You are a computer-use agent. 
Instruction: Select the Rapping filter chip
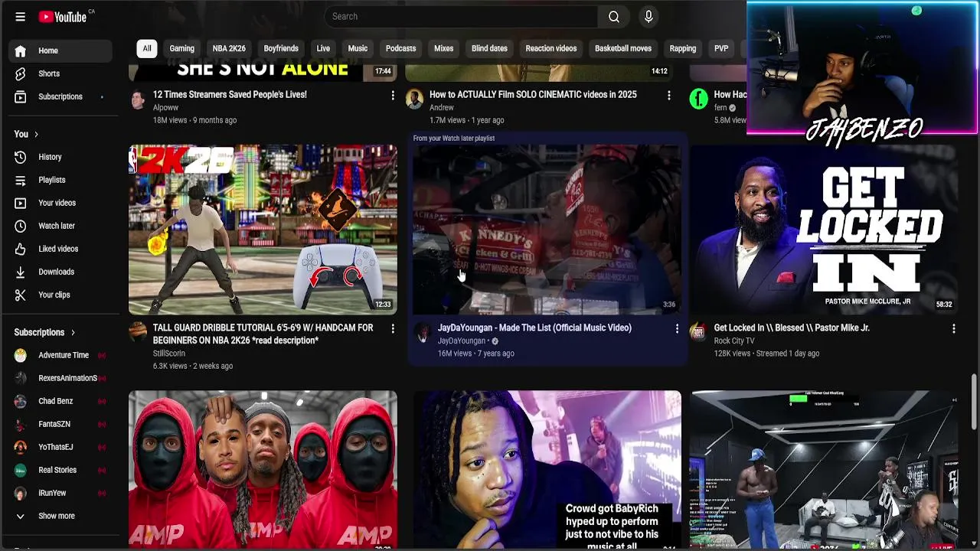(683, 48)
